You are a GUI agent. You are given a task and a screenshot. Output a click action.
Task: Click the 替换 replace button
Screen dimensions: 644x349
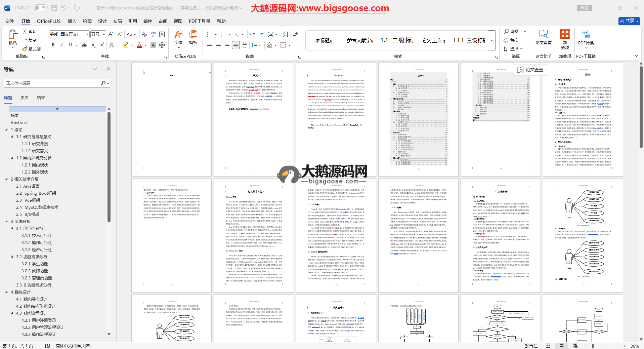[x=511, y=40]
